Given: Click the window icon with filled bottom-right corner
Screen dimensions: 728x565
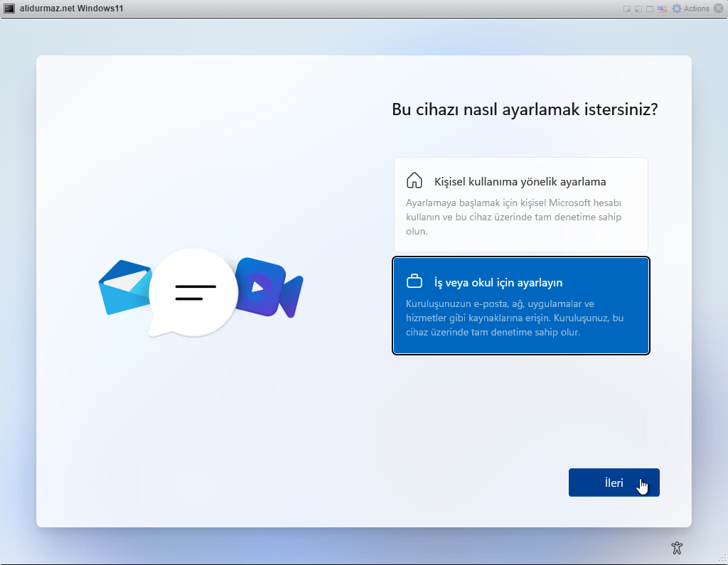Looking at the screenshot, I should 627,9.
